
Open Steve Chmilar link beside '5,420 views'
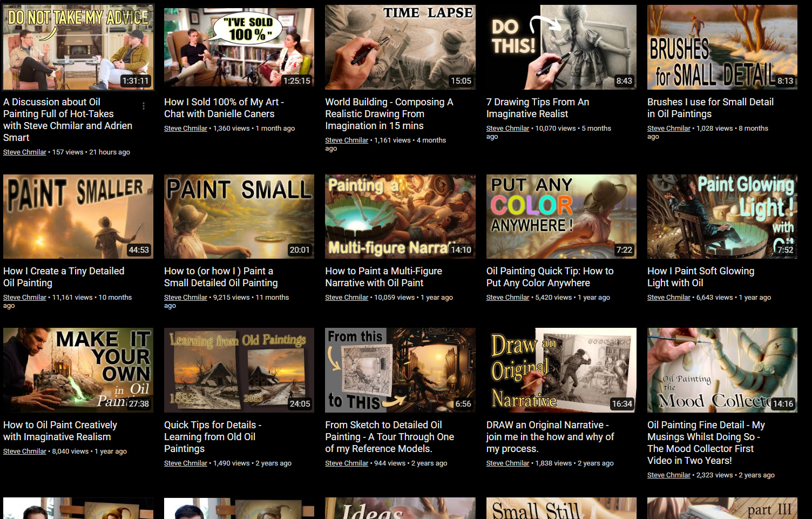coord(508,298)
